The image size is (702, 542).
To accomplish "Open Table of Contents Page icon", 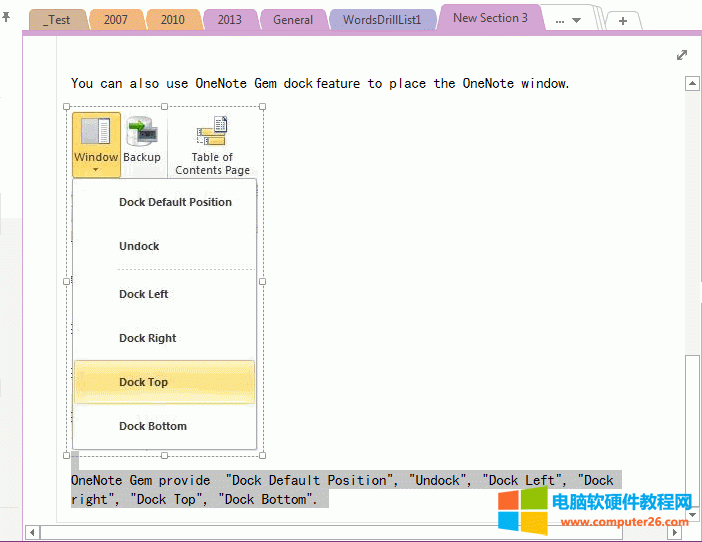I will [x=212, y=131].
